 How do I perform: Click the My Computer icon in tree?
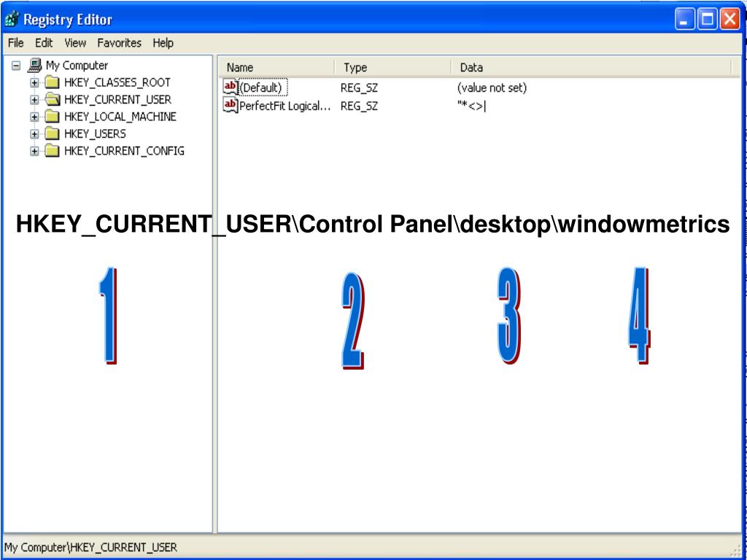click(35, 65)
